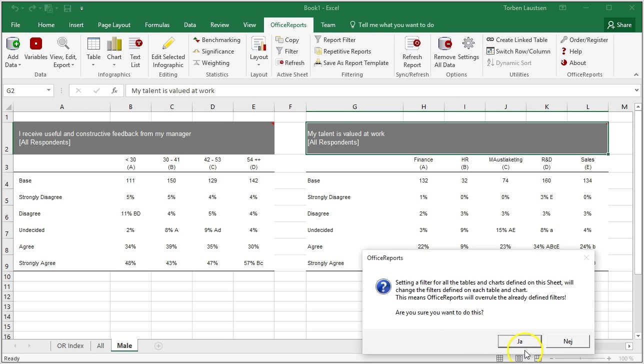644x364 pixels.
Task: Switch to the Page Layout tab
Action: tap(114, 25)
